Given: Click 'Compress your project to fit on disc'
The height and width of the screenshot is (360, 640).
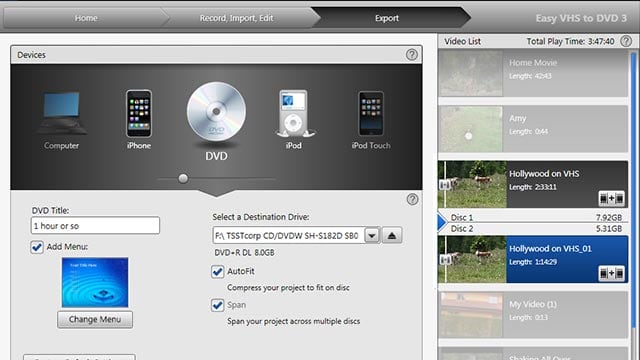Looking at the screenshot, I should click(288, 288).
